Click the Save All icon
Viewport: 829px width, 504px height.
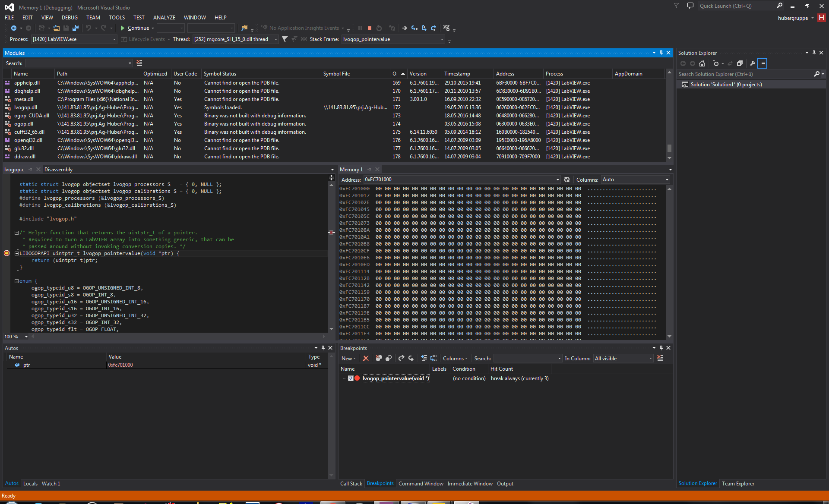76,28
